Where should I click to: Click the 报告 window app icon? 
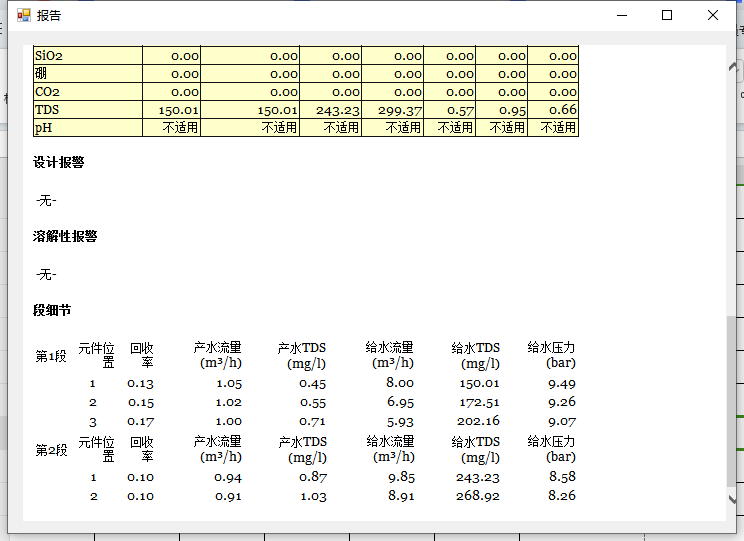[23, 15]
